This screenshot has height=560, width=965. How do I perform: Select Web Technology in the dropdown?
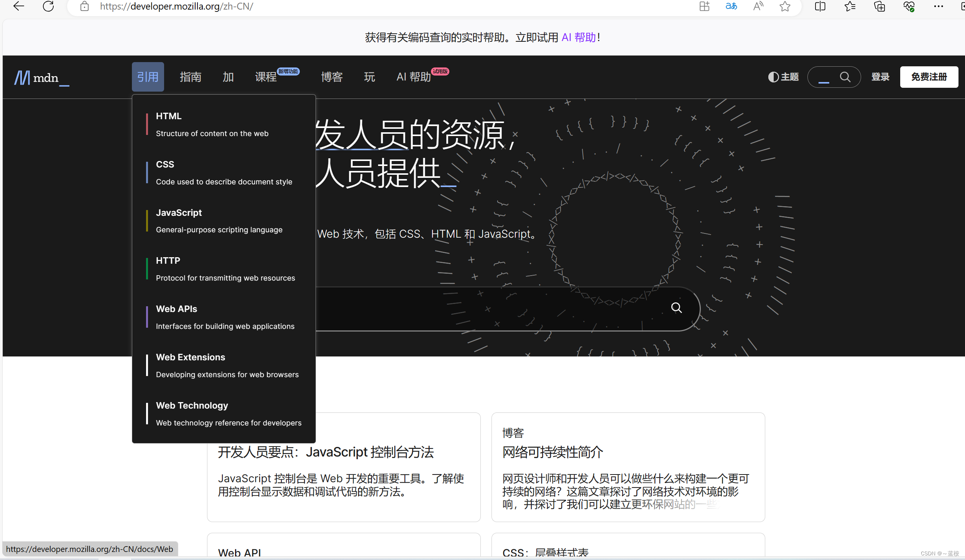click(224, 414)
